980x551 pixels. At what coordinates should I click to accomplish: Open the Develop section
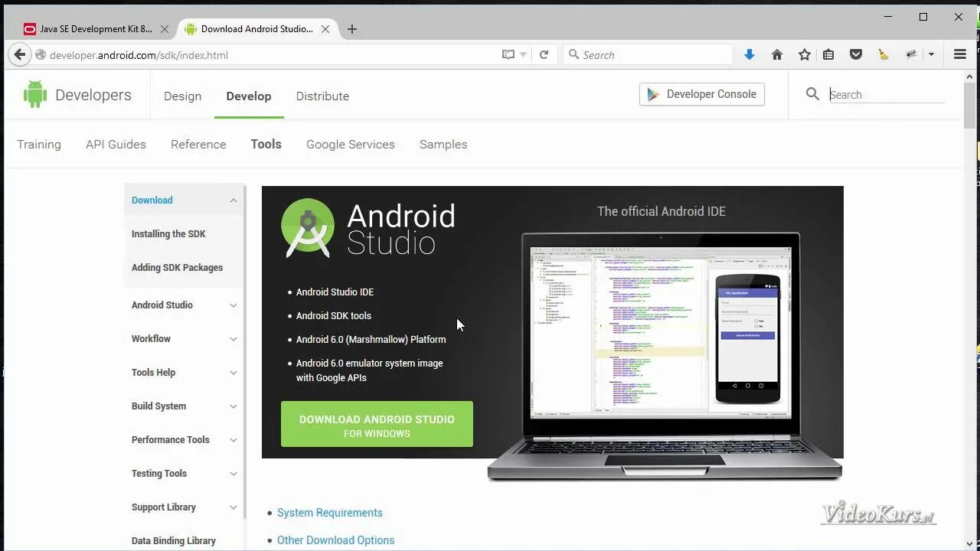click(249, 96)
